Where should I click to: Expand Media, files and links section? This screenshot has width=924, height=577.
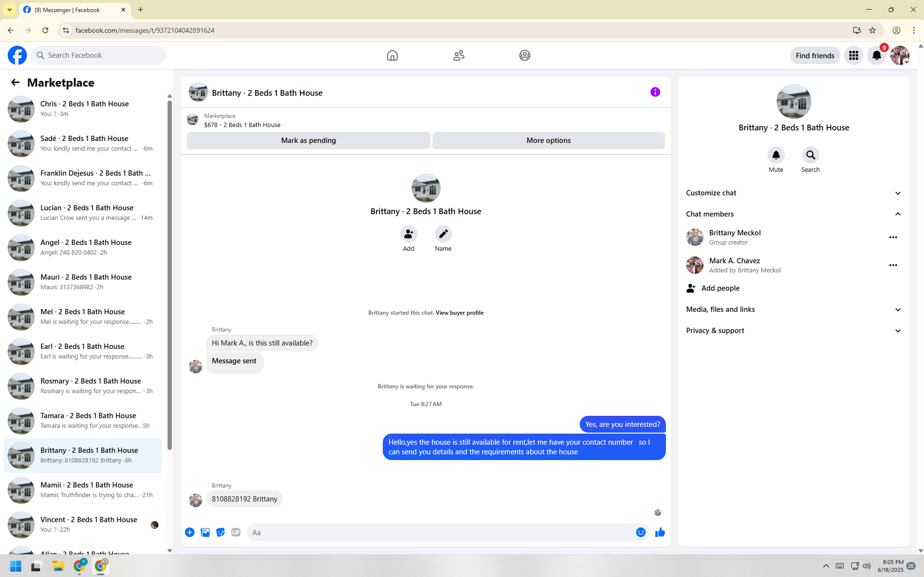pyautogui.click(x=793, y=309)
